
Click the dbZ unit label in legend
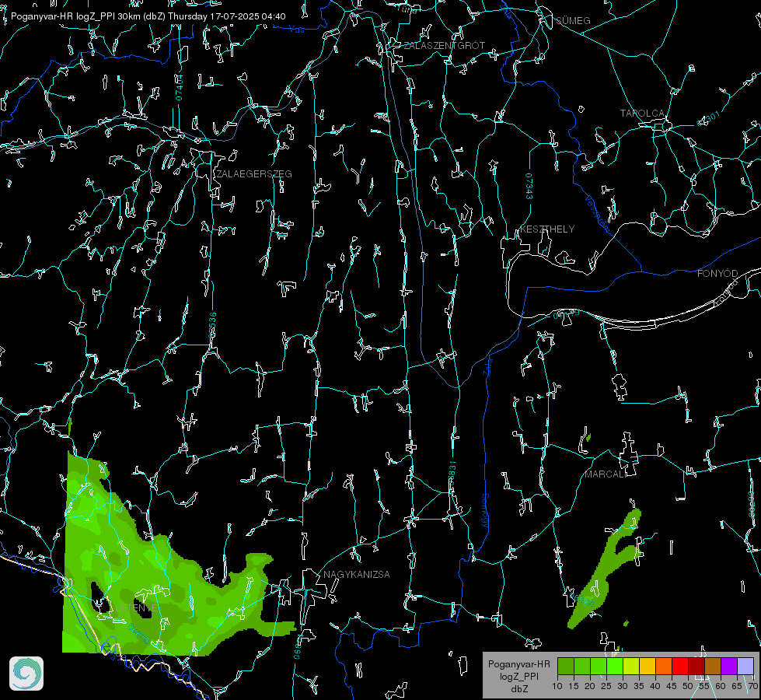pyautogui.click(x=518, y=689)
